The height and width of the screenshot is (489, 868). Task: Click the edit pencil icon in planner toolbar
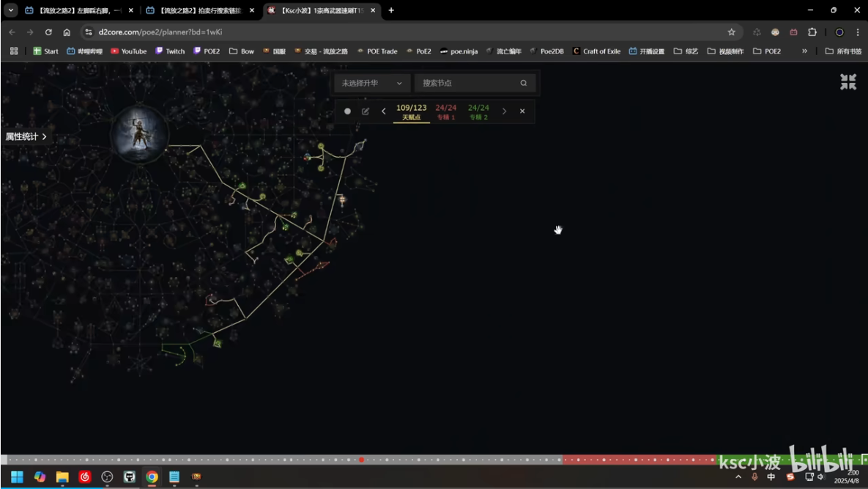pos(366,111)
